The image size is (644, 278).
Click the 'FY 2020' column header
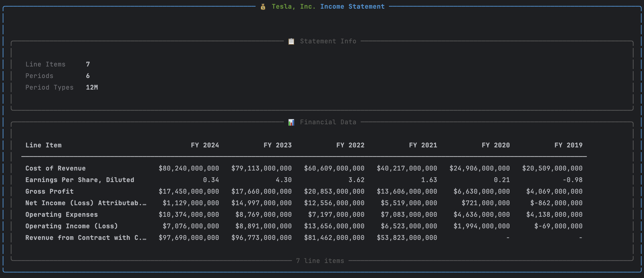[496, 145]
